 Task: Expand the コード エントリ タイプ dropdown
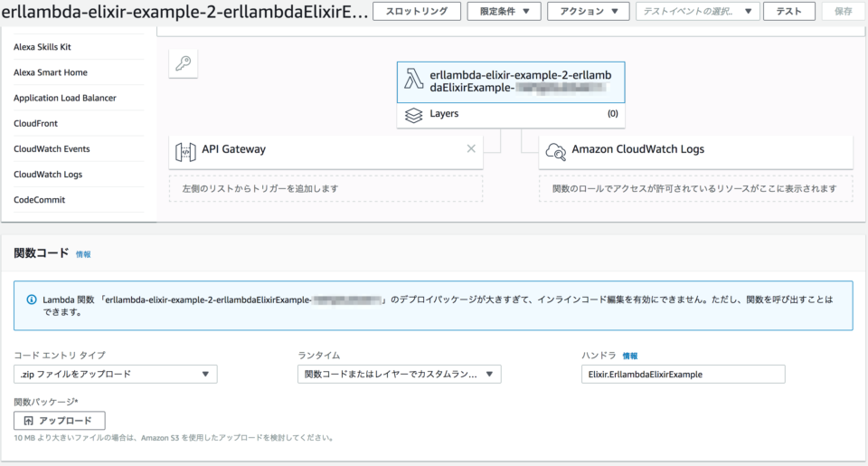coord(116,375)
